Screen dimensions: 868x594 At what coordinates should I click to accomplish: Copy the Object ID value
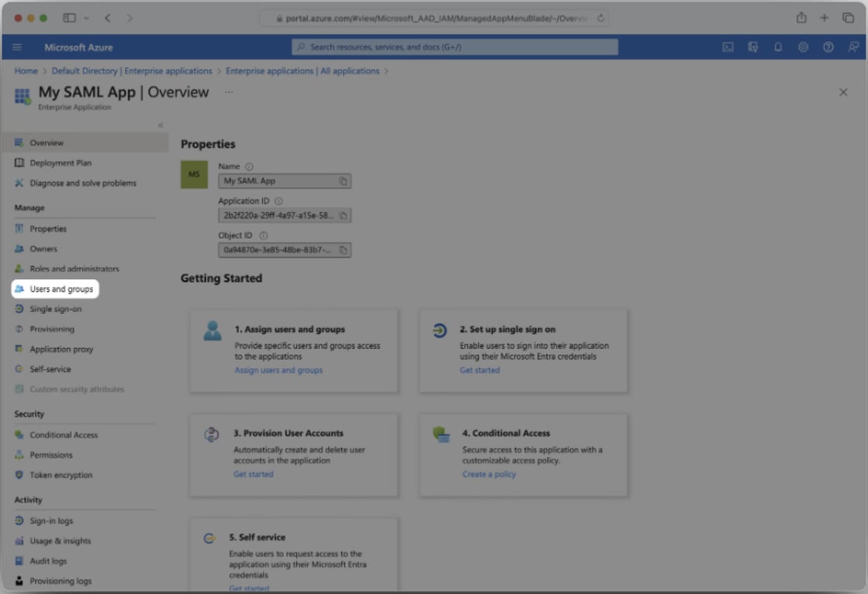343,250
